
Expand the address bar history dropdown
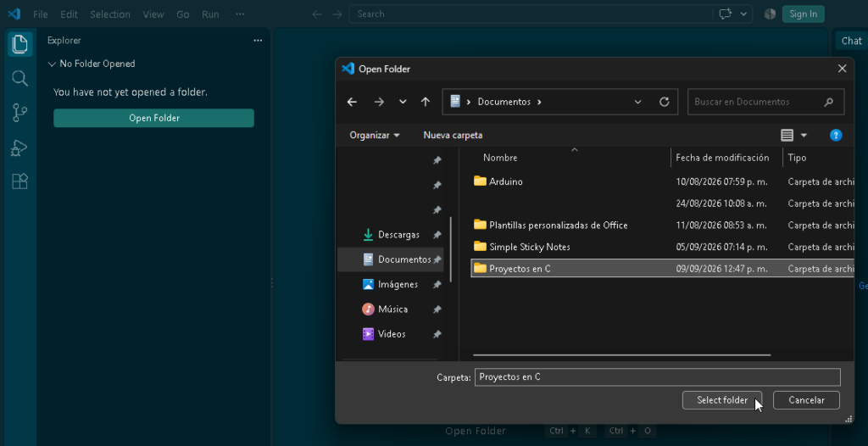coord(637,102)
